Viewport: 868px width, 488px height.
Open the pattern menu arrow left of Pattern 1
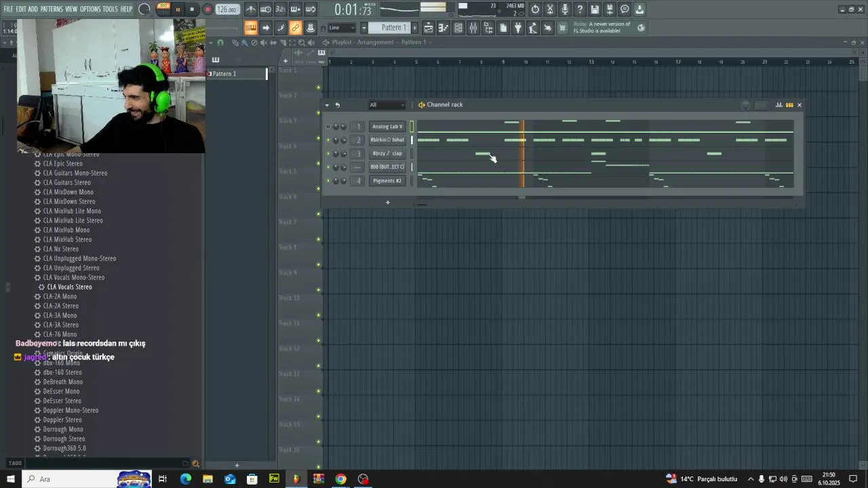364,28
